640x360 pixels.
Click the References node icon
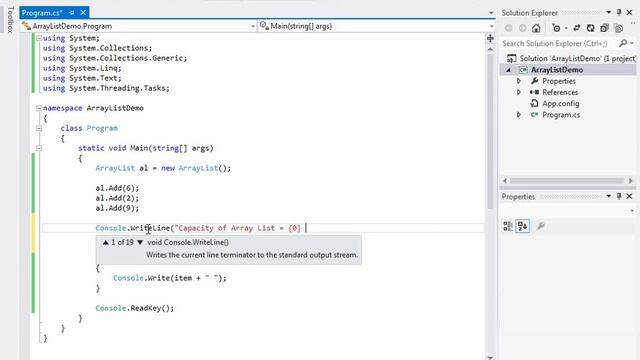[x=534, y=92]
